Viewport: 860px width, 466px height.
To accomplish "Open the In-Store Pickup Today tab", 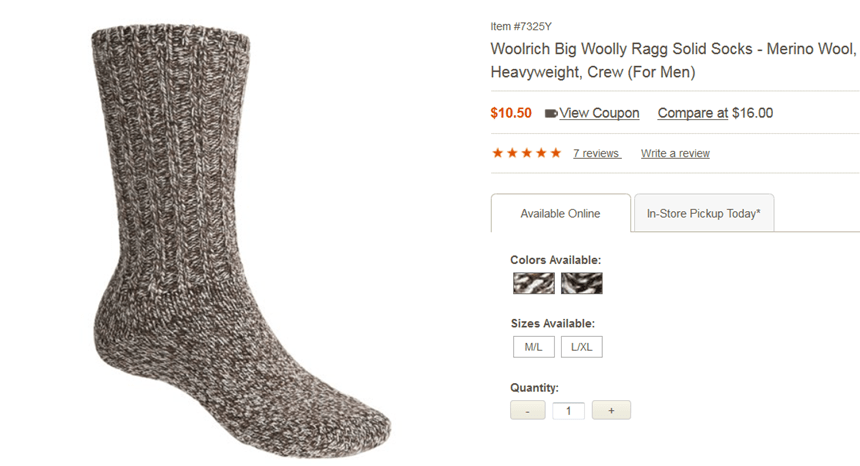I will tap(703, 214).
